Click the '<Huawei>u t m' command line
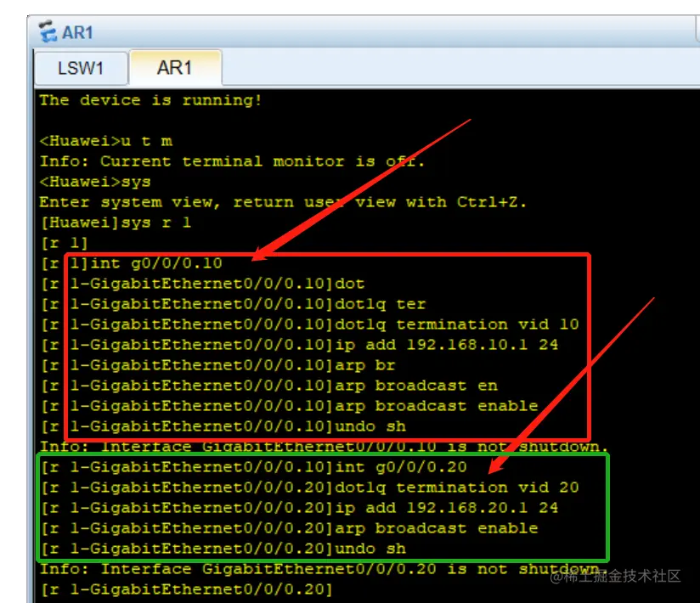This screenshot has height=603, width=700. tap(106, 141)
